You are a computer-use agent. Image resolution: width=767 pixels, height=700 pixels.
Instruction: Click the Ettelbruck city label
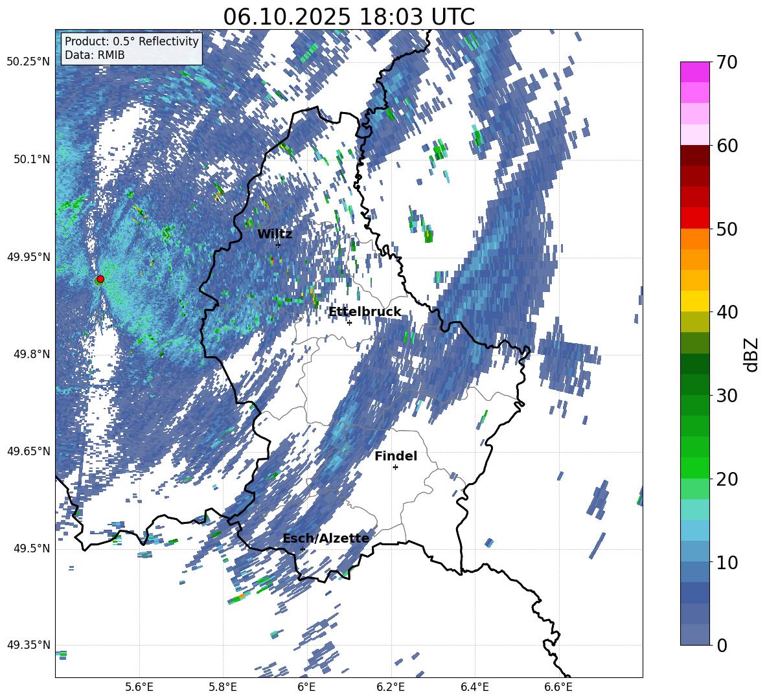pyautogui.click(x=365, y=312)
